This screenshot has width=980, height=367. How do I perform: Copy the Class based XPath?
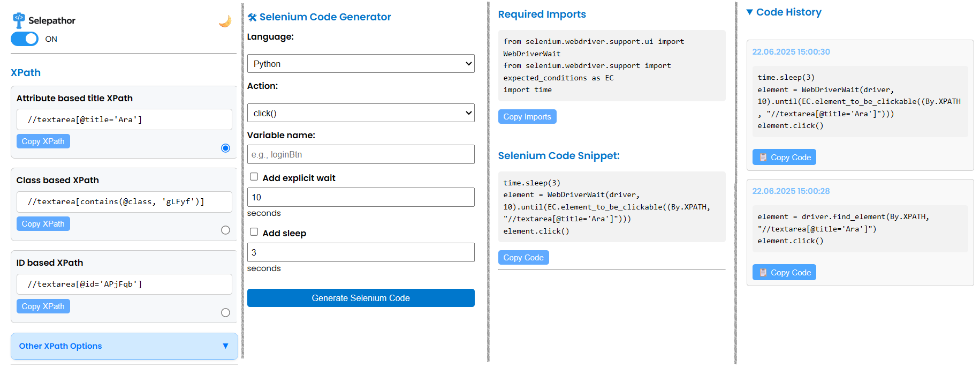[x=43, y=224]
